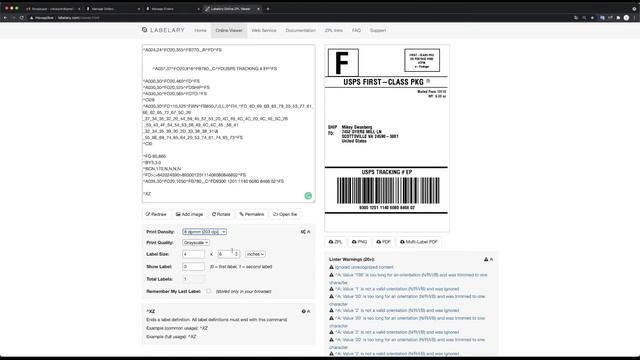Click the rendered shipping label preview
Screen dimensions: 640x360
point(387,138)
